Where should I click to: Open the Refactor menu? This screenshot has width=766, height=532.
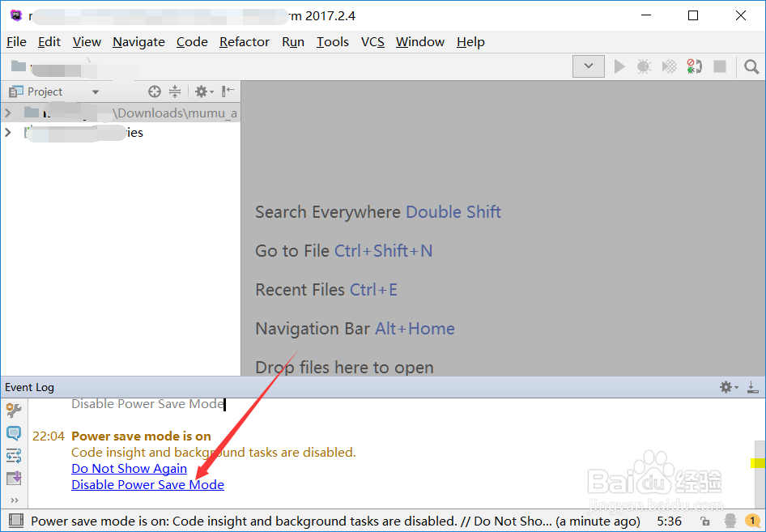pos(245,42)
